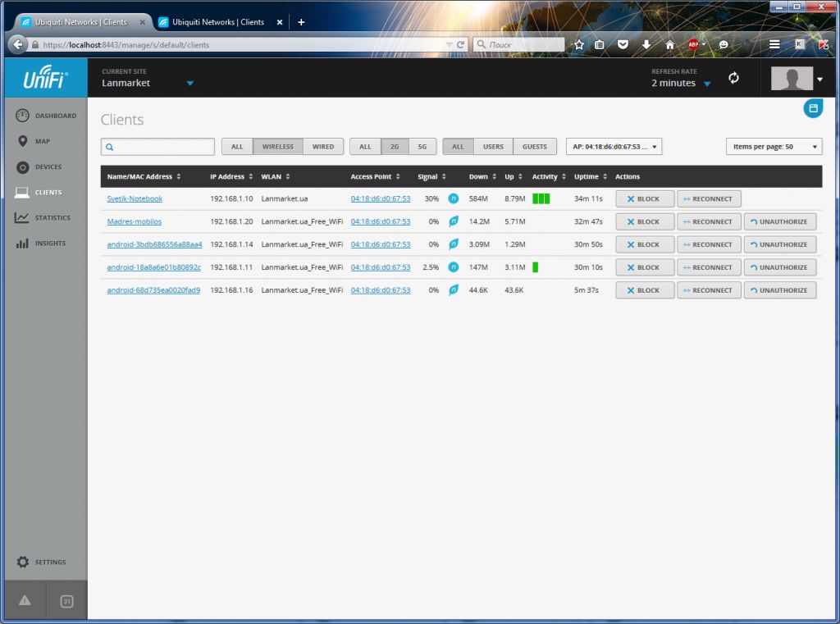This screenshot has width=840, height=624.
Task: Open Statistics from the sidebar
Action: point(23,218)
